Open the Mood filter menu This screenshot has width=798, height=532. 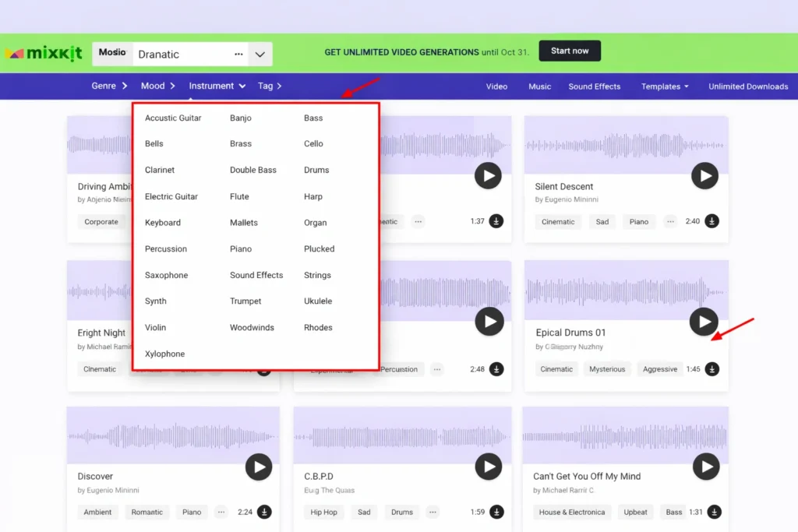[x=158, y=86]
